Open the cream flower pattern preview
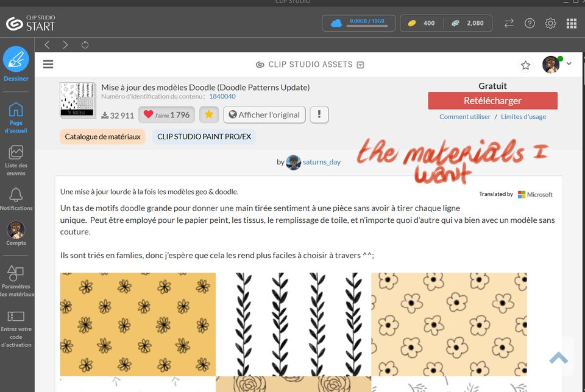585x392 pixels. pos(449,324)
